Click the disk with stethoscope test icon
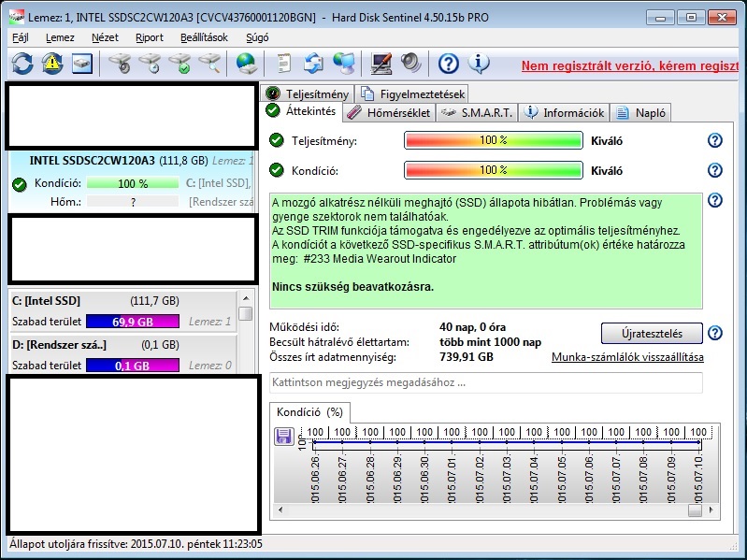747x560 pixels. pos(120,64)
